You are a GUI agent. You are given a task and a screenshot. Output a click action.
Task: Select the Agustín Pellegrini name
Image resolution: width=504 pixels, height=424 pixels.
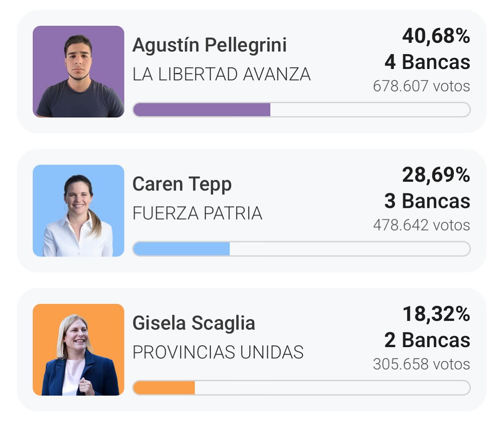209,45
